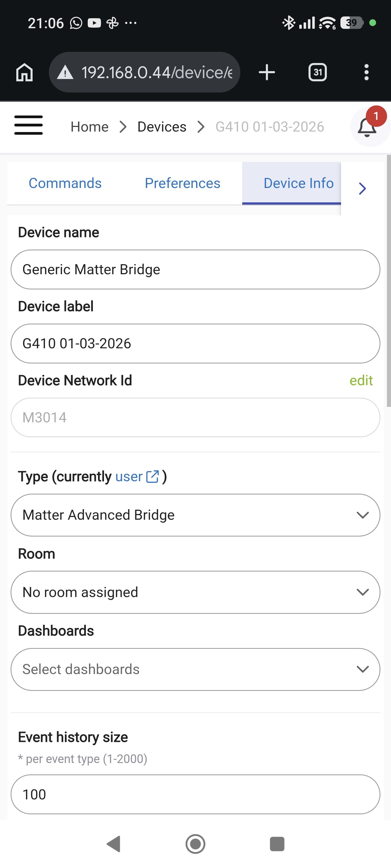
Task: Expand the Select dashboards dropdown
Action: (195, 669)
